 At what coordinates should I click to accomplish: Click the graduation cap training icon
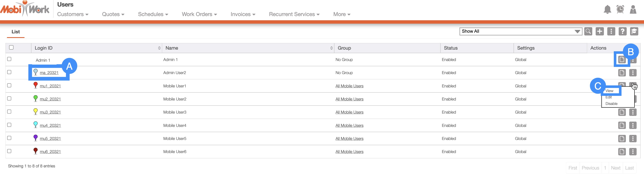click(634, 31)
